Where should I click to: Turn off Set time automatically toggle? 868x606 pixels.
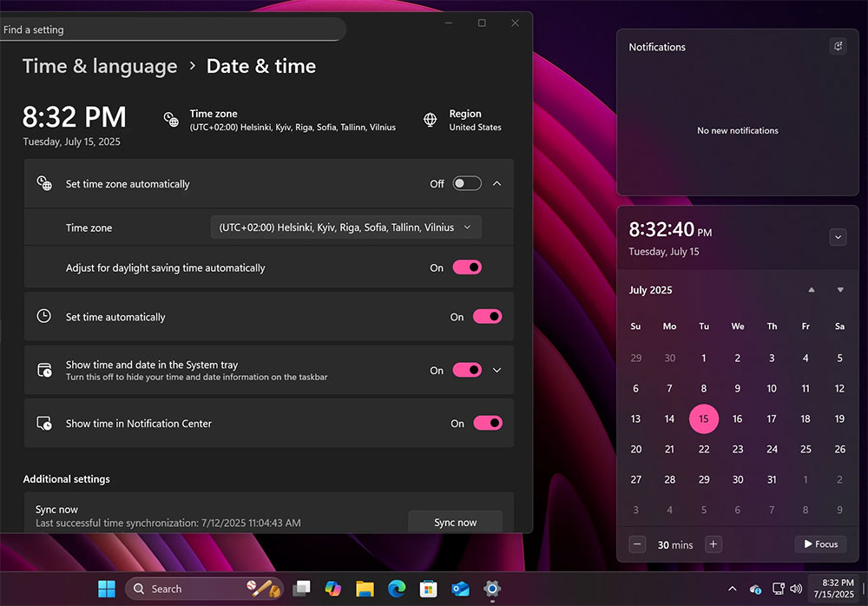coord(487,316)
